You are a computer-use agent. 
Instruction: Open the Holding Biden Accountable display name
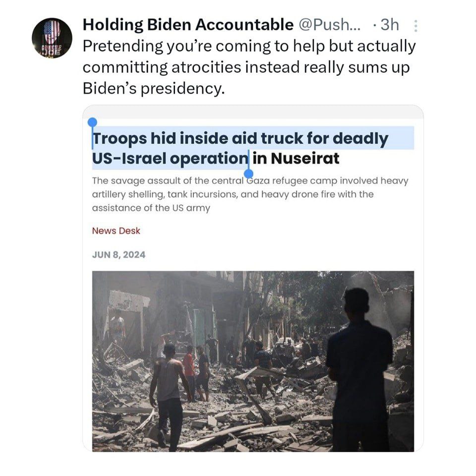coord(188,24)
